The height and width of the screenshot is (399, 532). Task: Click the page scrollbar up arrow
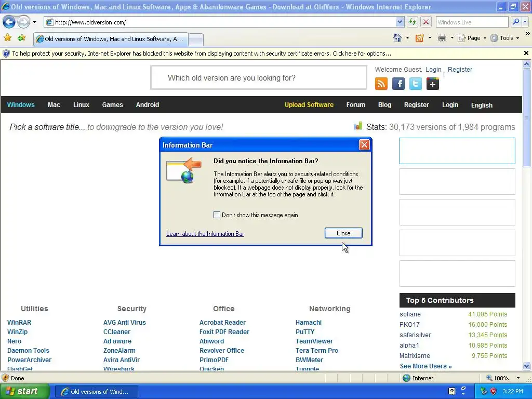(527, 64)
